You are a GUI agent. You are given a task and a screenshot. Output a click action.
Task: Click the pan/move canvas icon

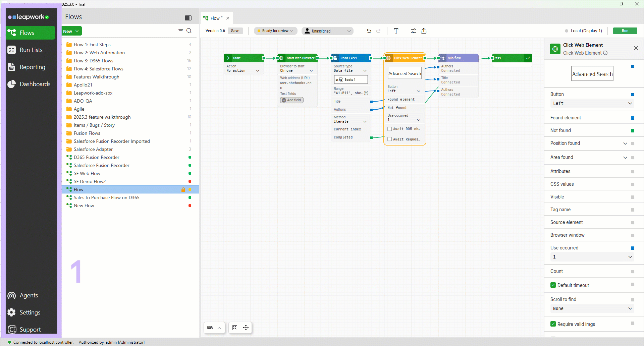[x=246, y=328]
